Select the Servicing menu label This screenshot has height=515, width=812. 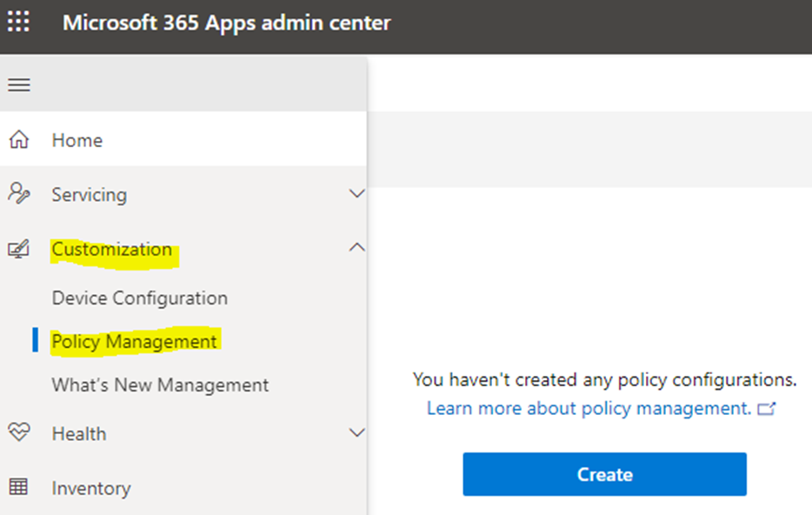(89, 194)
